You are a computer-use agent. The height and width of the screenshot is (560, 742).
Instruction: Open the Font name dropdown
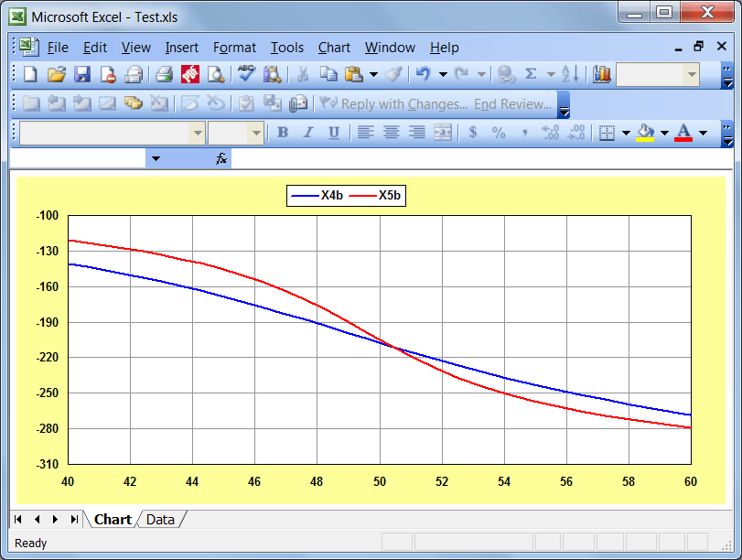(x=197, y=133)
